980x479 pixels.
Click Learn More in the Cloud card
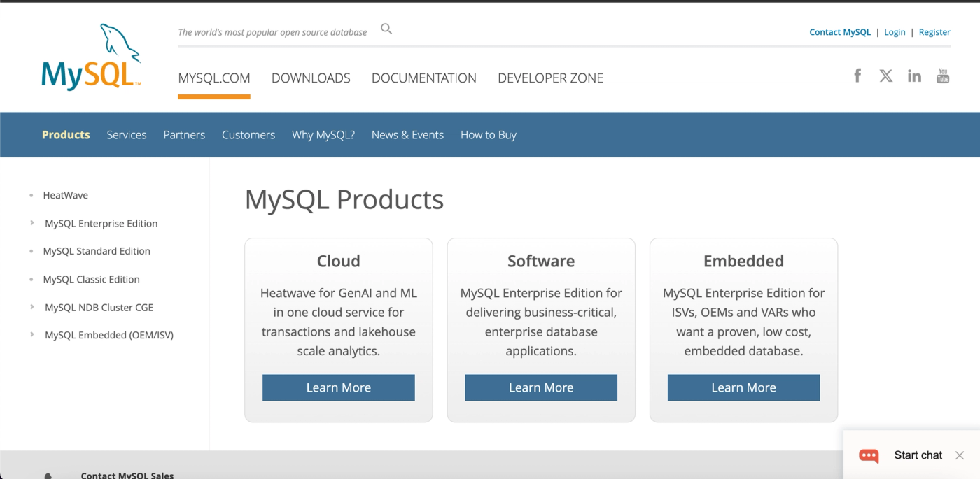339,387
